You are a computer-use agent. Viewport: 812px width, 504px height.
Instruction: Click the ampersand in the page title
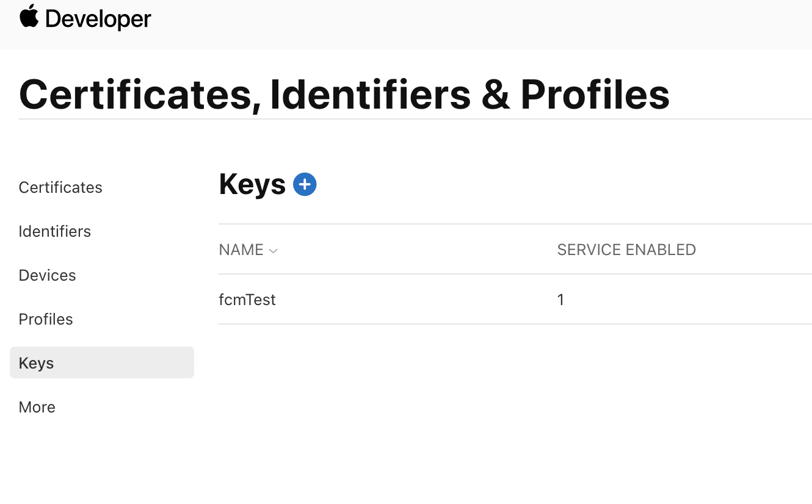click(x=495, y=95)
